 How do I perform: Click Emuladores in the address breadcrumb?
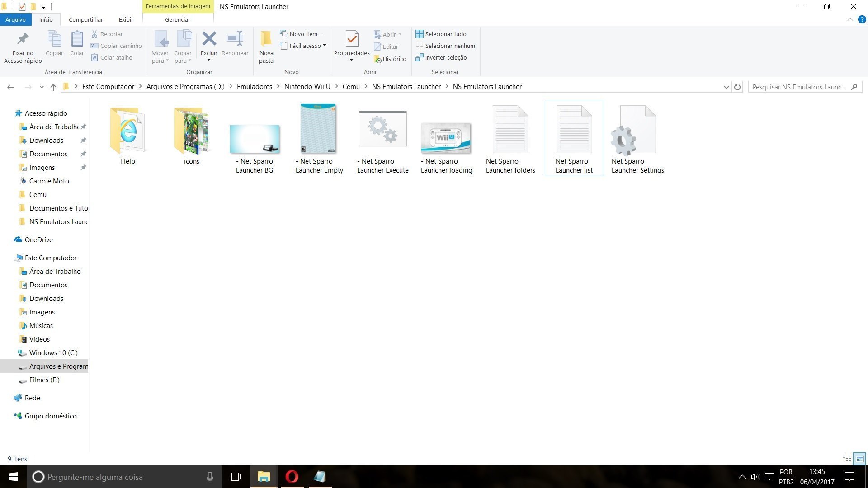point(255,87)
